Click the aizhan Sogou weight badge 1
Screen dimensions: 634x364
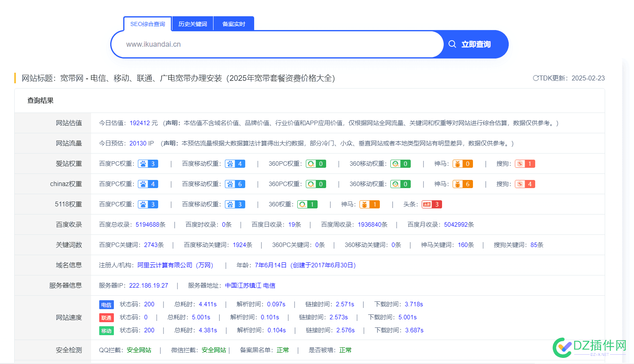[525, 164]
